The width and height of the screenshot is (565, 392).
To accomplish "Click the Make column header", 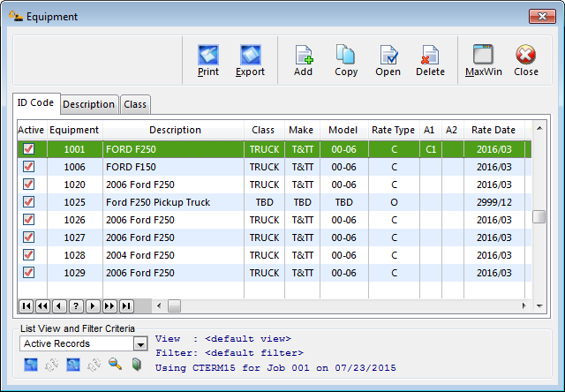I will pyautogui.click(x=302, y=130).
